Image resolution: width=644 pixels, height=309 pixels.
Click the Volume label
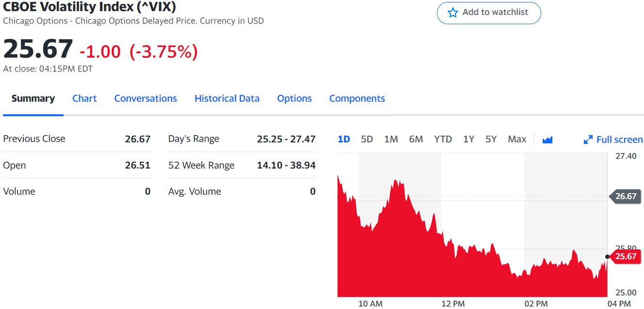[x=19, y=191]
